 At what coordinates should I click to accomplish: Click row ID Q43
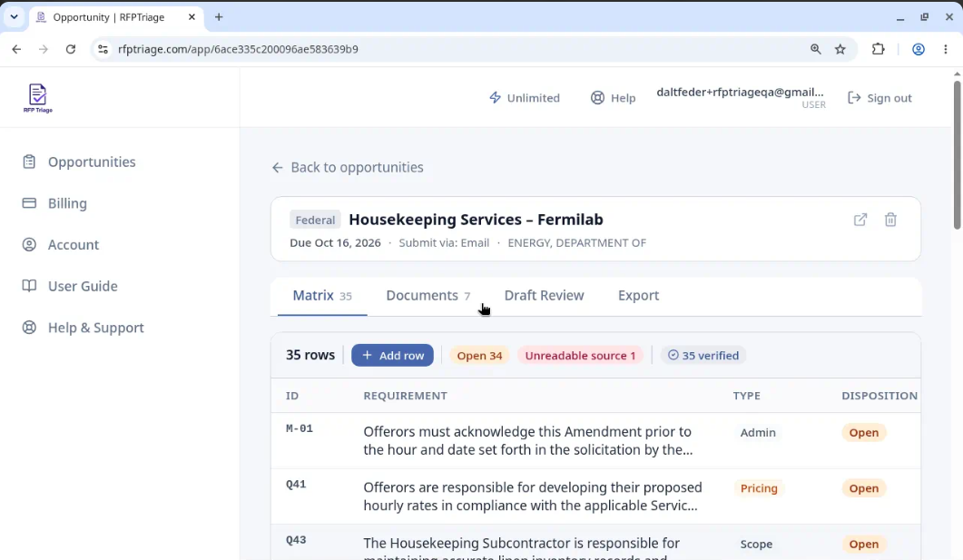pyautogui.click(x=295, y=540)
